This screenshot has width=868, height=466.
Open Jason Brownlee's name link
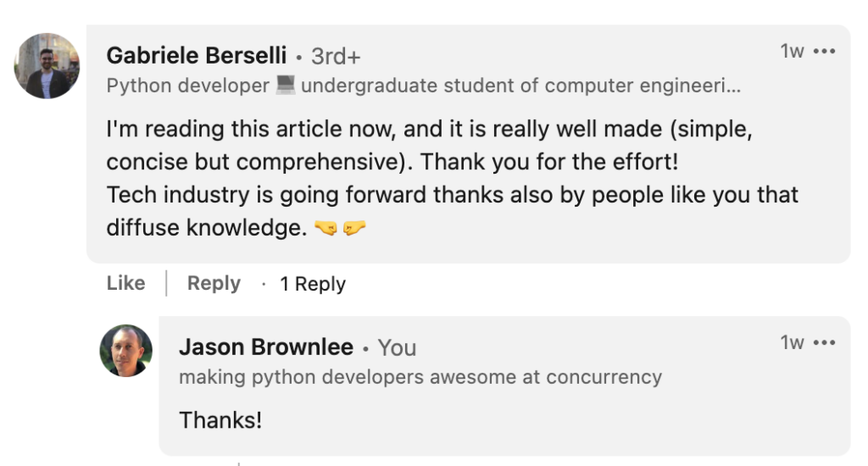(266, 347)
